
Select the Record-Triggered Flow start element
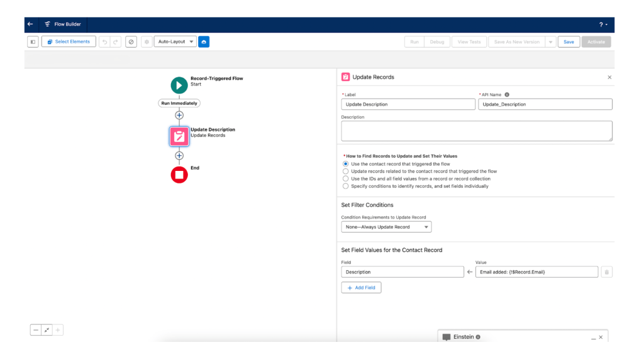179,85
